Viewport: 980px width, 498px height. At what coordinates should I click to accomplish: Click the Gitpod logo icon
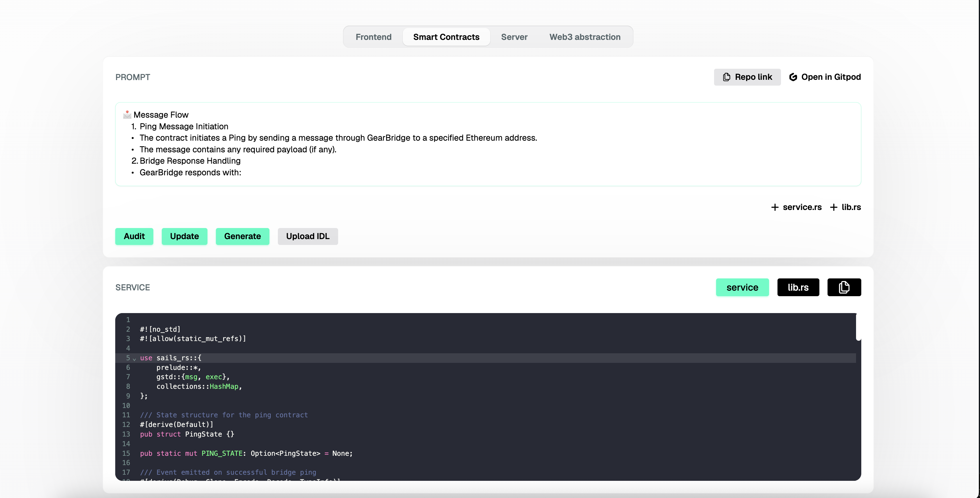click(793, 77)
